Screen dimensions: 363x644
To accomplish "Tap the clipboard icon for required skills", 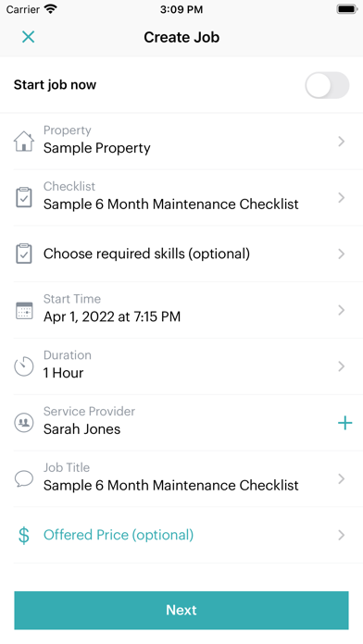I will pyautogui.click(x=24, y=254).
